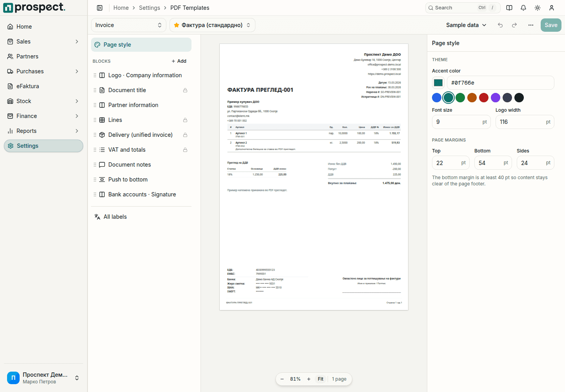Click the Save button

[x=551, y=25]
